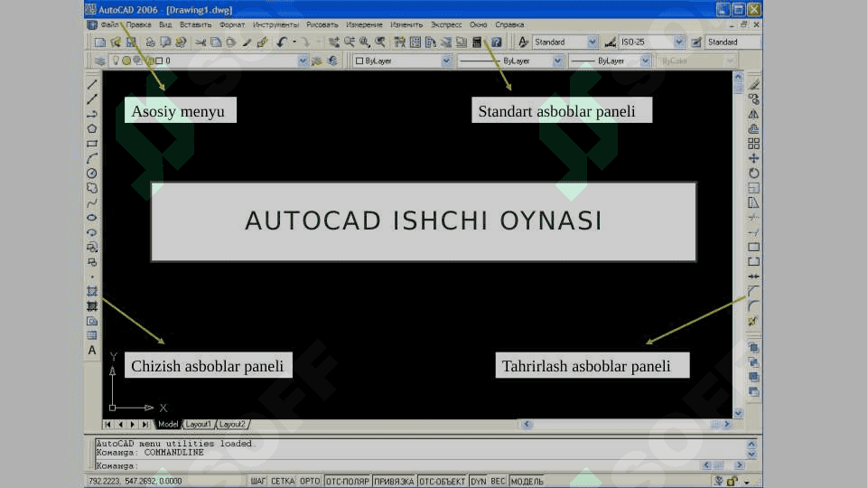The width and height of the screenshot is (868, 488).
Task: Open the layer list dropdown
Action: [x=303, y=61]
